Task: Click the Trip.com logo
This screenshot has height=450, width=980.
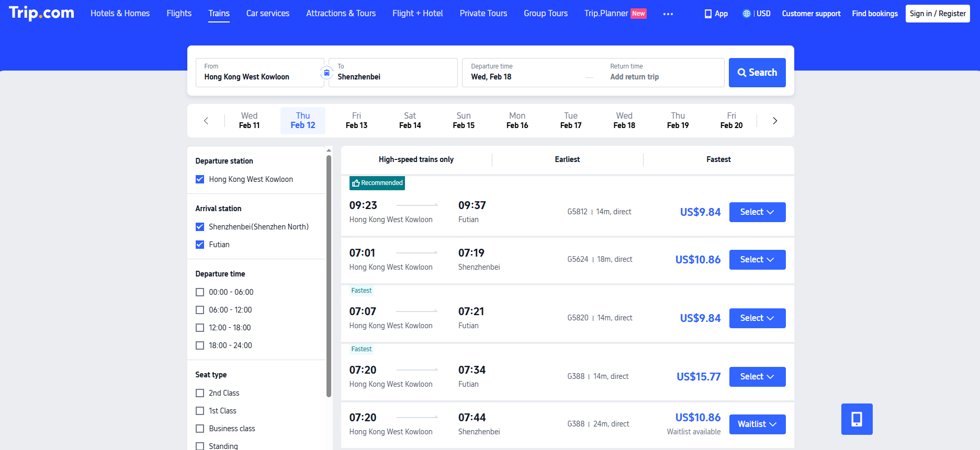Action: 41,13
